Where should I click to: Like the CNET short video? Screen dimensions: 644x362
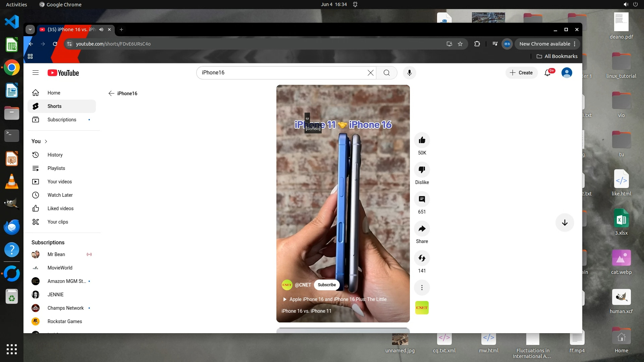pyautogui.click(x=422, y=140)
